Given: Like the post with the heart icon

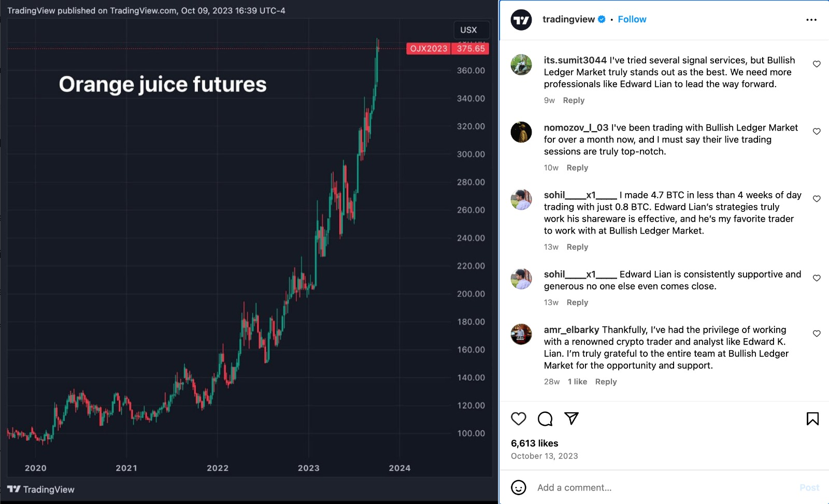Looking at the screenshot, I should [x=519, y=419].
